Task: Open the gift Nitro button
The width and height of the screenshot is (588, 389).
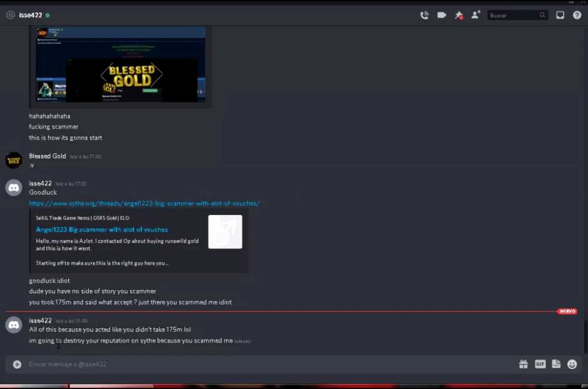Action: [x=523, y=364]
